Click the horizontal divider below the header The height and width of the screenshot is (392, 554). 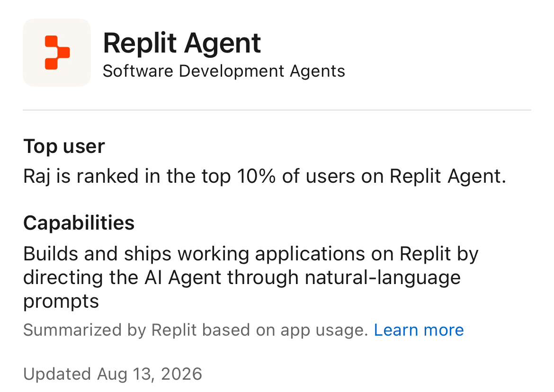[x=277, y=110]
